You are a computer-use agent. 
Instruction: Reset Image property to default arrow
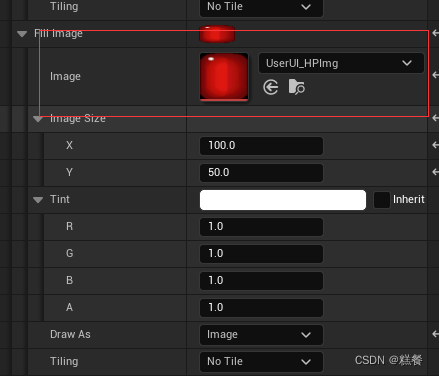pyautogui.click(x=435, y=75)
